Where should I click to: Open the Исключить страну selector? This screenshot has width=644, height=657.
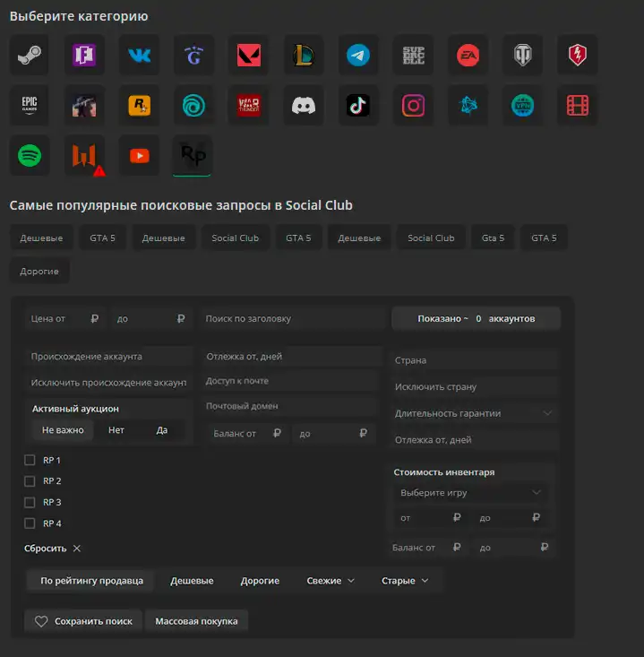[474, 386]
